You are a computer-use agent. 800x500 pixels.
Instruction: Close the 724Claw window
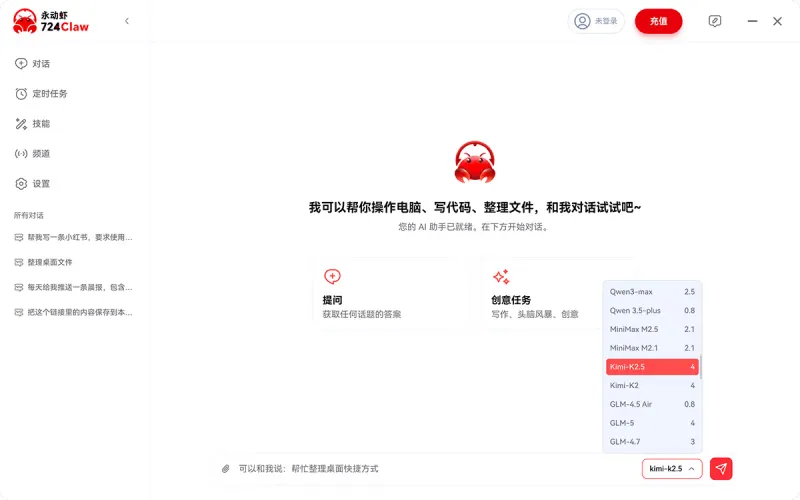click(x=778, y=21)
